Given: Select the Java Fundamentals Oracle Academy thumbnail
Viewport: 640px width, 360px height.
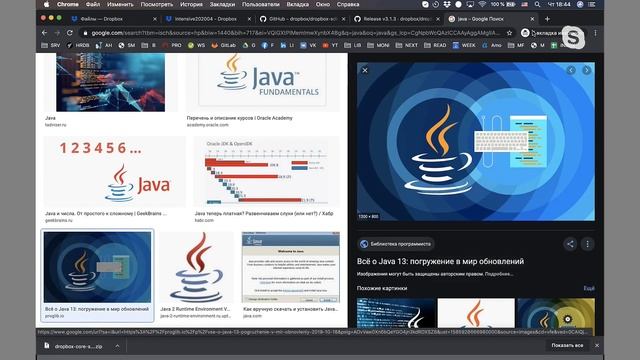Looking at the screenshot, I should tap(263, 82).
